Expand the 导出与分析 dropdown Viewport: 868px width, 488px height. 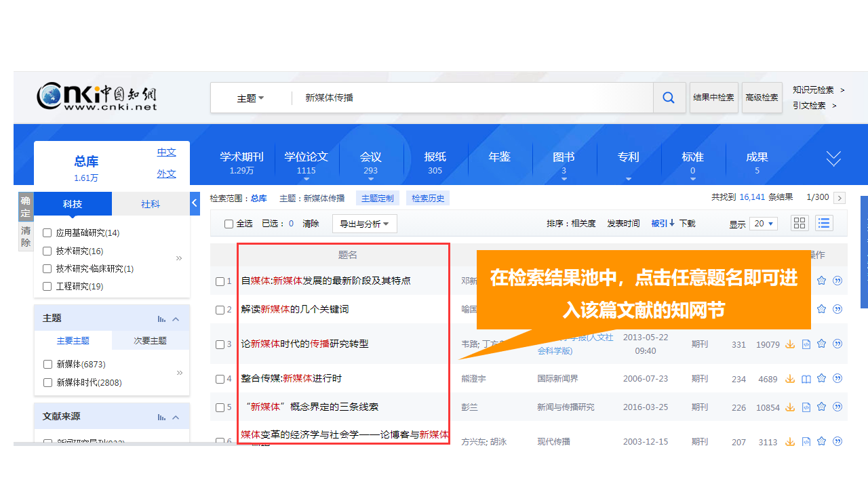coord(364,224)
